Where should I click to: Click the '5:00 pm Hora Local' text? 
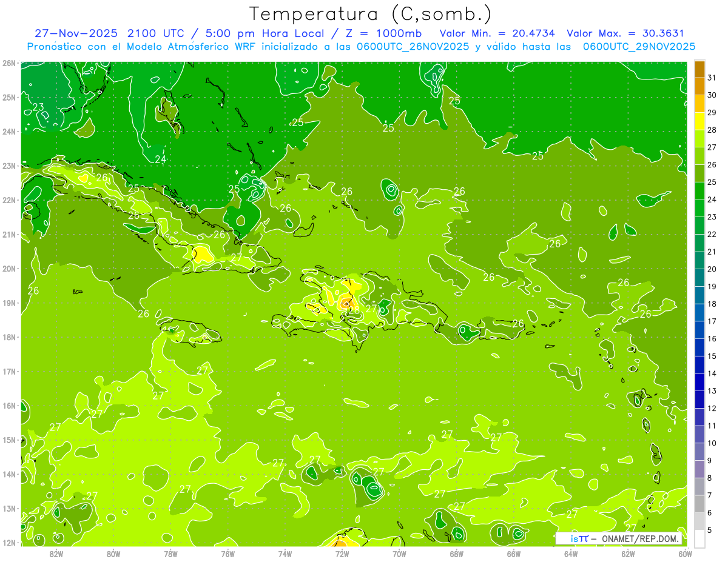263,33
